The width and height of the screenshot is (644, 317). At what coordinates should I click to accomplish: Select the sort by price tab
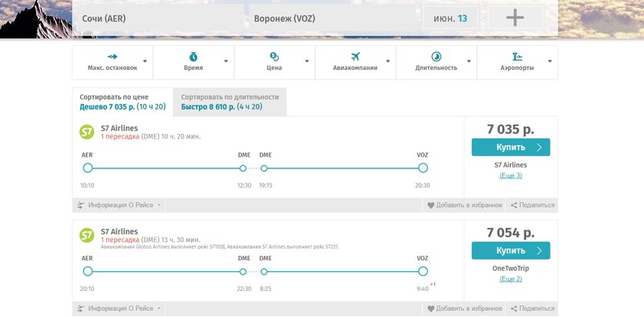point(123,101)
